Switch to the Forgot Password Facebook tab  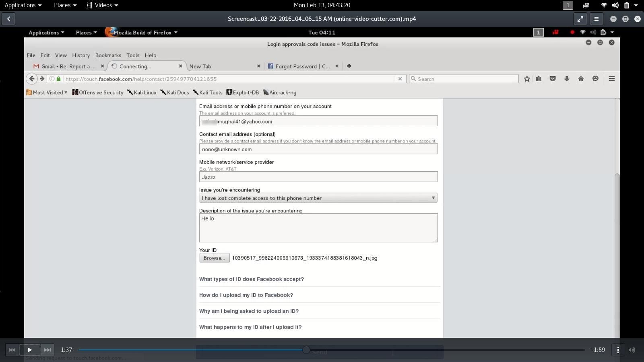coord(302,66)
